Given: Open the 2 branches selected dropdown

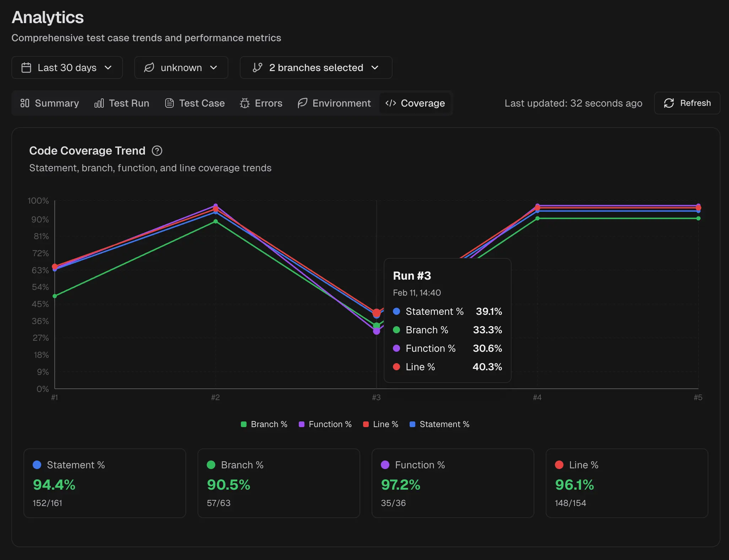Looking at the screenshot, I should (x=316, y=68).
